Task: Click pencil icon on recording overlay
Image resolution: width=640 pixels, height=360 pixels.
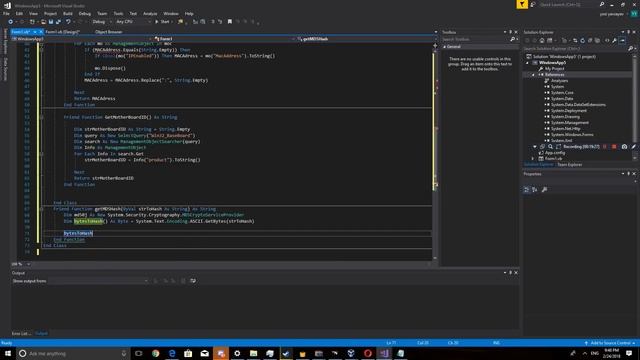Action: [633, 147]
